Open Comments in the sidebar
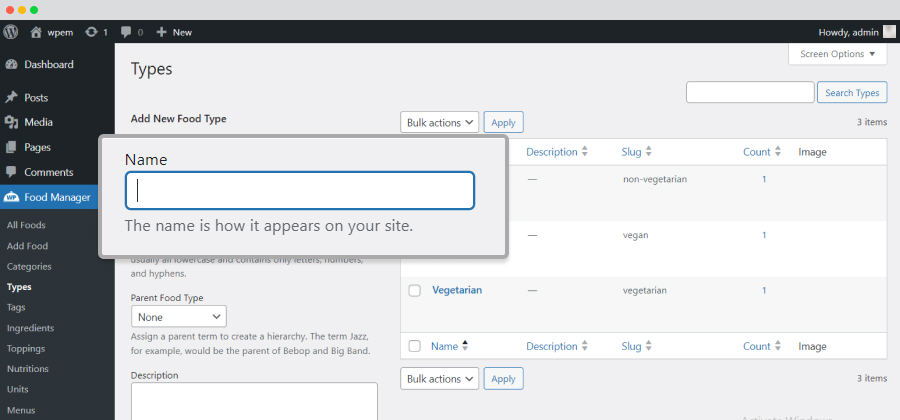Image resolution: width=900 pixels, height=420 pixels. click(x=48, y=172)
